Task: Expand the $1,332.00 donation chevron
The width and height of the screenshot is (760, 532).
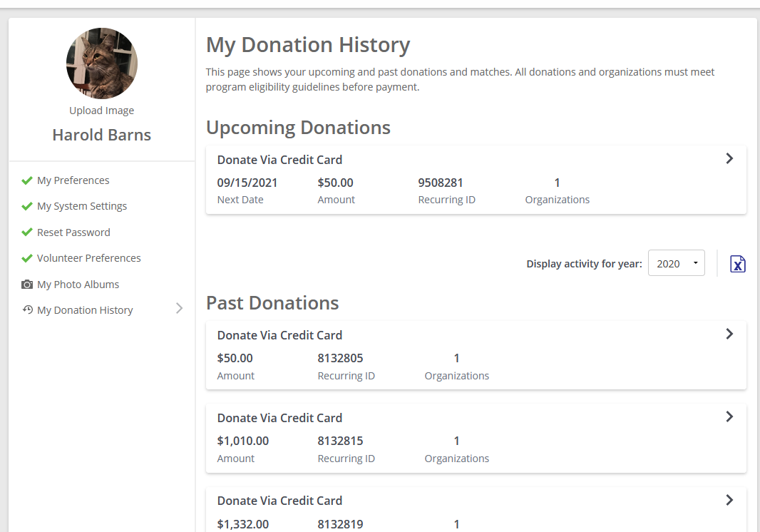Action: click(729, 500)
